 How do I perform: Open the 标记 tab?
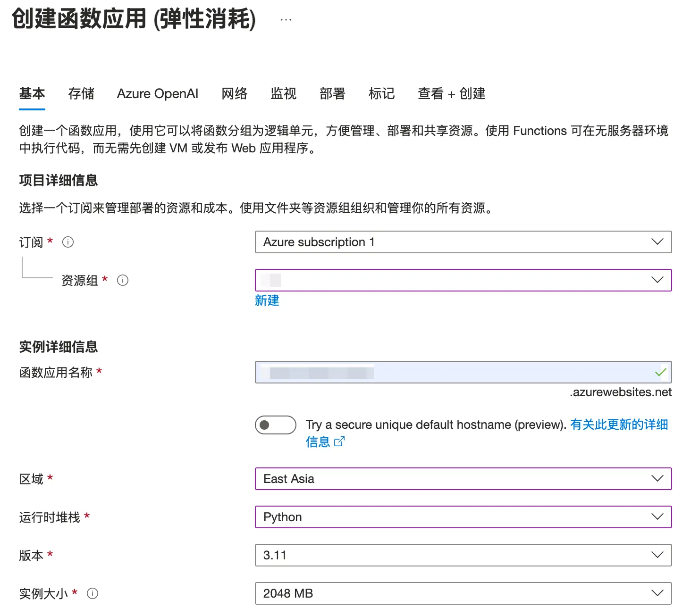[x=382, y=94]
